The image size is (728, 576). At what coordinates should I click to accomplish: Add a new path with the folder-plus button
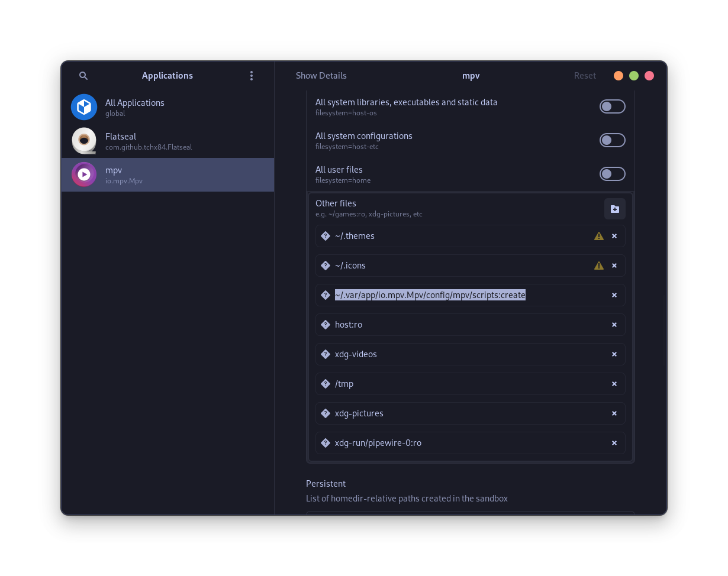[614, 209]
